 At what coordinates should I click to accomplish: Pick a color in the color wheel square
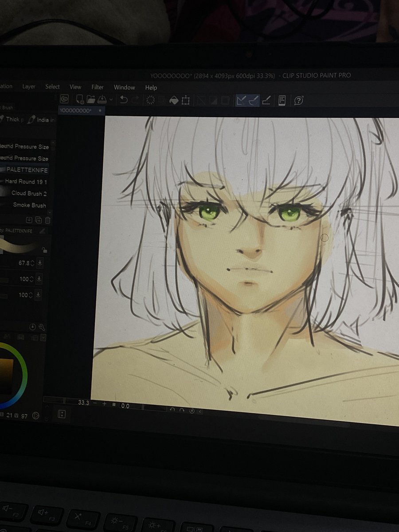coord(6,376)
